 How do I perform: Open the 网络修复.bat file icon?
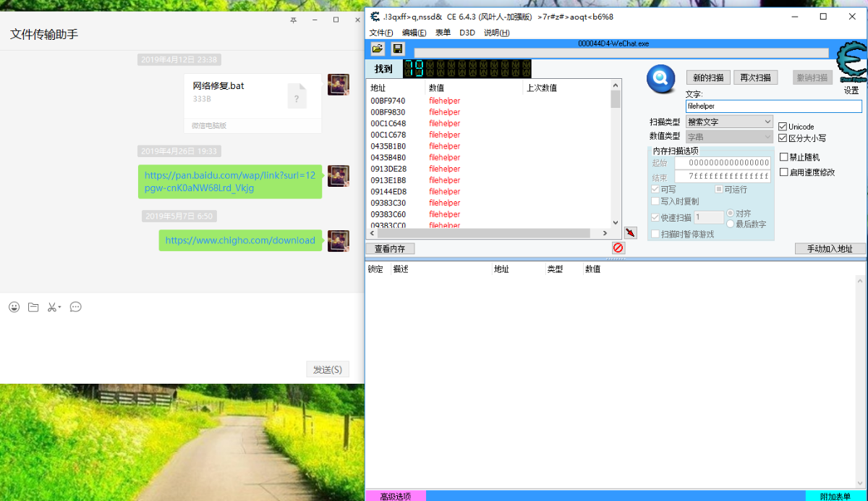(297, 96)
